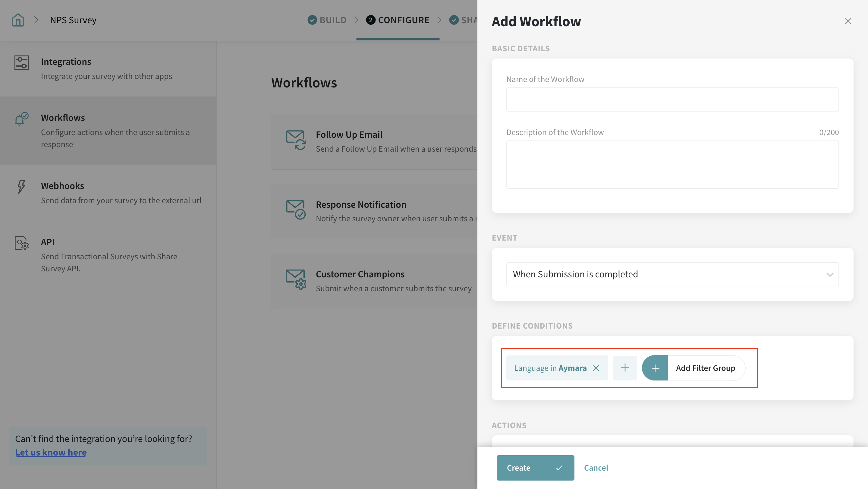868x489 pixels.
Task: Add another condition with the plus box
Action: coord(625,368)
